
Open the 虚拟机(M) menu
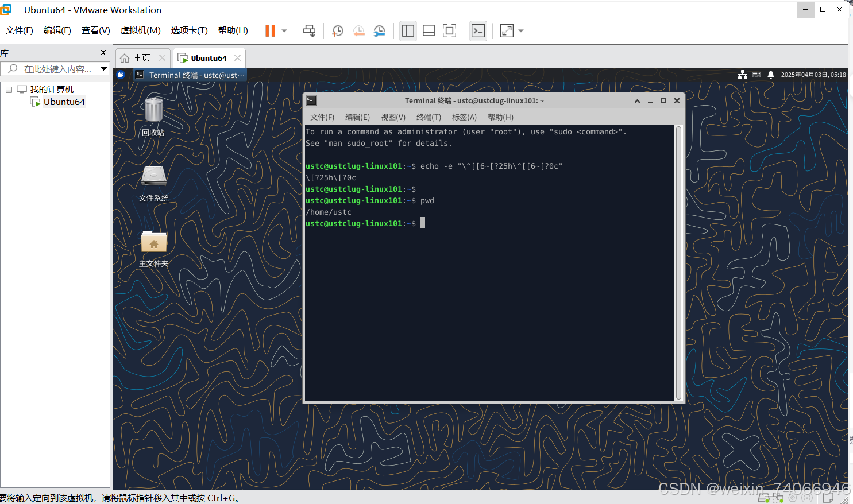point(140,30)
